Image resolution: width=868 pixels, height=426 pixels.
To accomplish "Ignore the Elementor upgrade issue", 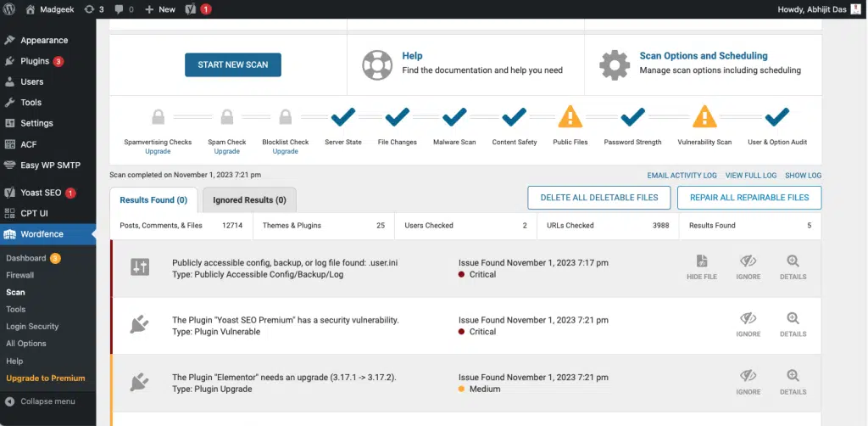I will [x=748, y=383].
